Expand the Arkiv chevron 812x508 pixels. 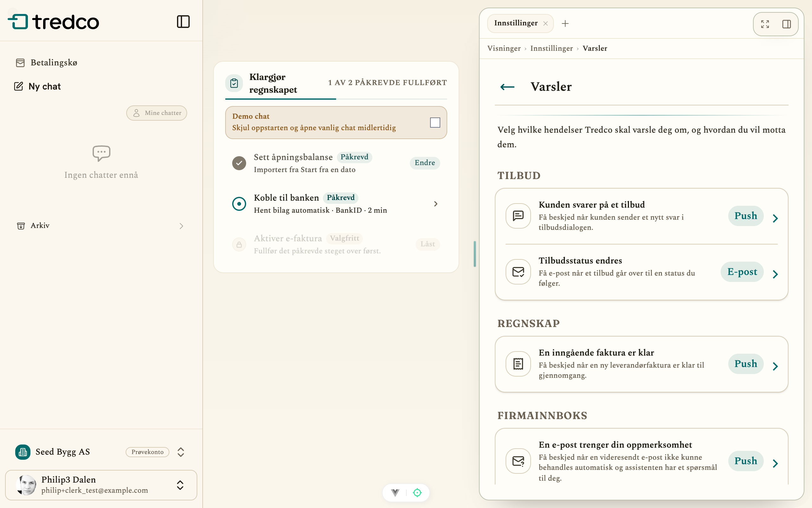(181, 226)
